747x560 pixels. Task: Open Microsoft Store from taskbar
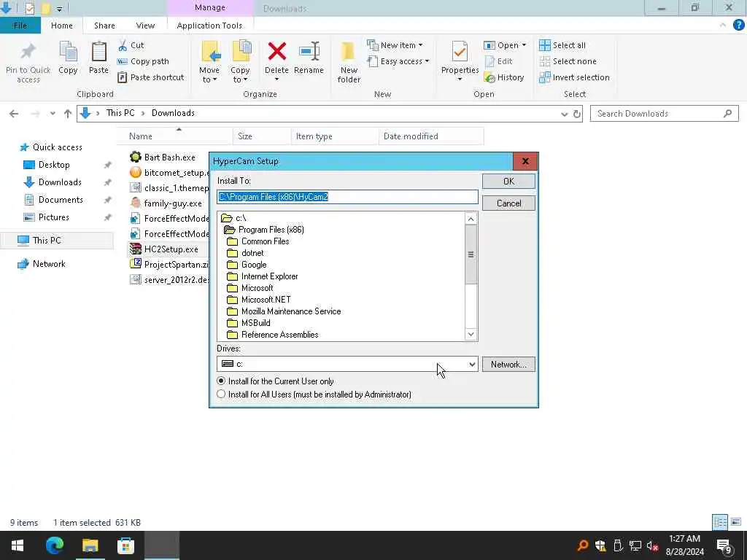(125, 545)
